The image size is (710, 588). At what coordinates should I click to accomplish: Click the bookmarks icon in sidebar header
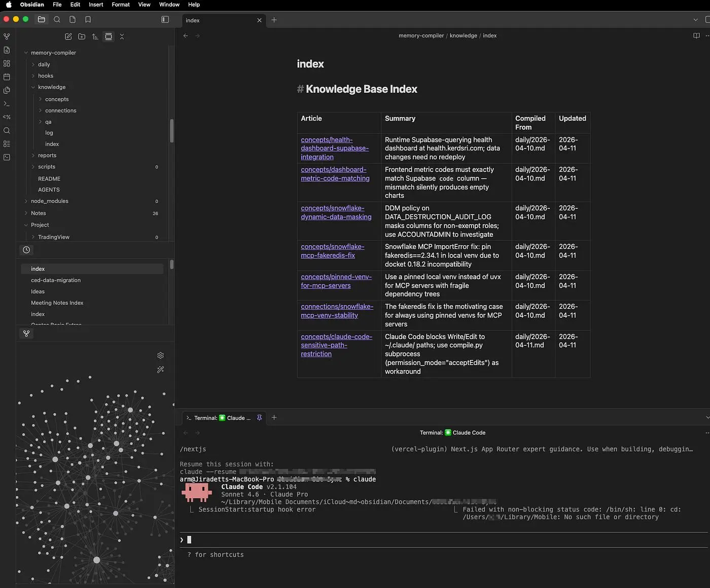pyautogui.click(x=88, y=19)
